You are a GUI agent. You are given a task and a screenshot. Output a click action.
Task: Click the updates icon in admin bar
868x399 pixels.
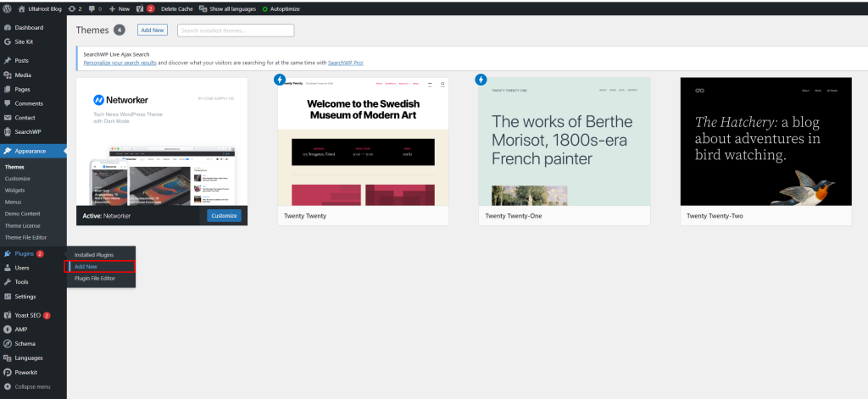(x=73, y=8)
